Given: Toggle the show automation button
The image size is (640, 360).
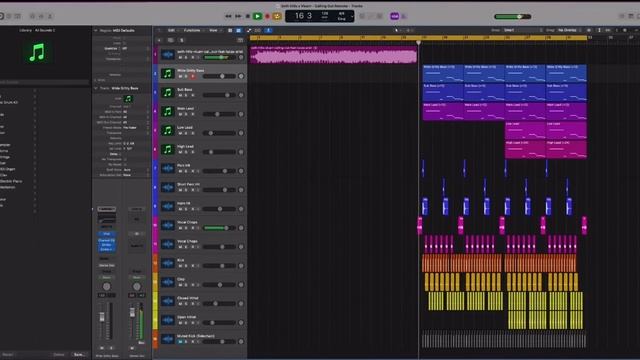Looking at the screenshot, I should (249, 30).
